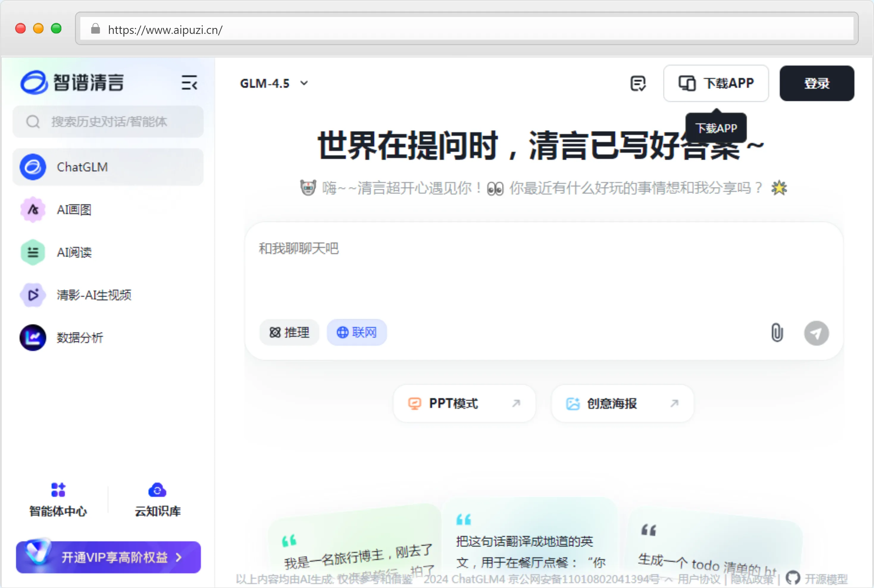Collapse the sidebar with the menu icon
Screen dimensions: 874x588
[190, 82]
